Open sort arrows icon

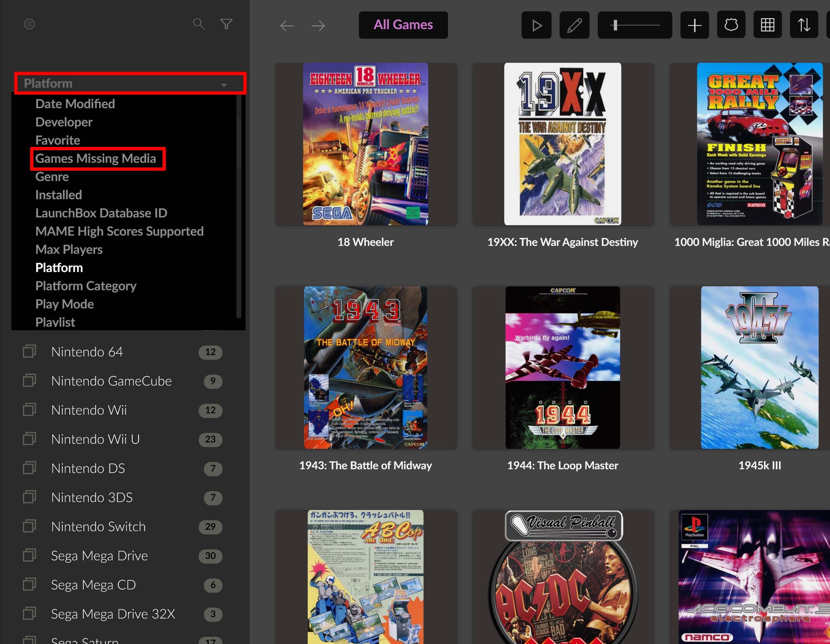click(804, 25)
